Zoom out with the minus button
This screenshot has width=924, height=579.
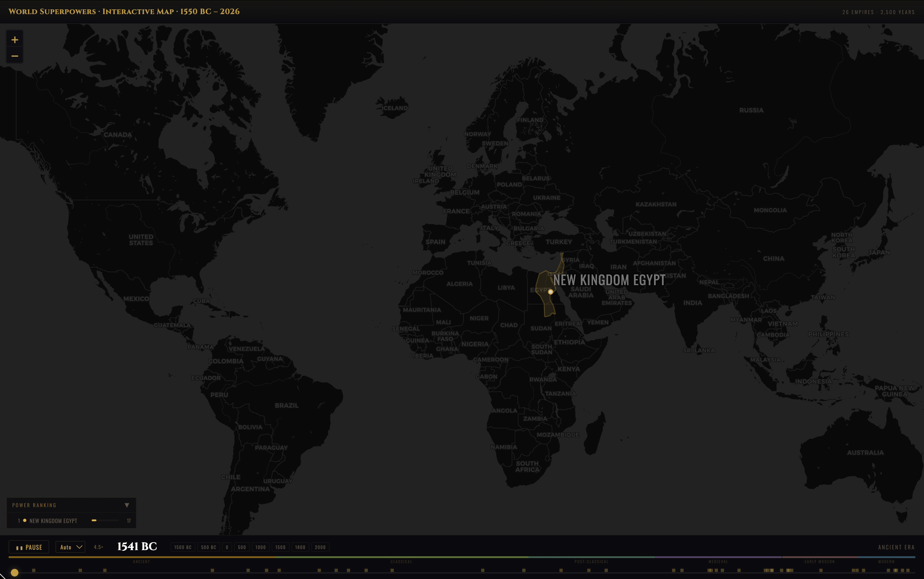tap(14, 56)
